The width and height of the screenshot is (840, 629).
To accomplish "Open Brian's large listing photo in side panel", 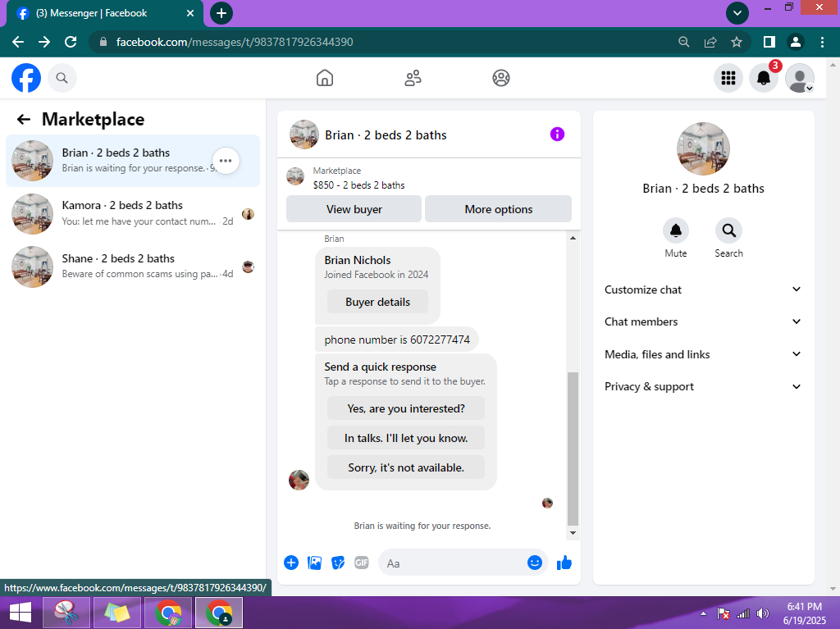I will click(703, 149).
